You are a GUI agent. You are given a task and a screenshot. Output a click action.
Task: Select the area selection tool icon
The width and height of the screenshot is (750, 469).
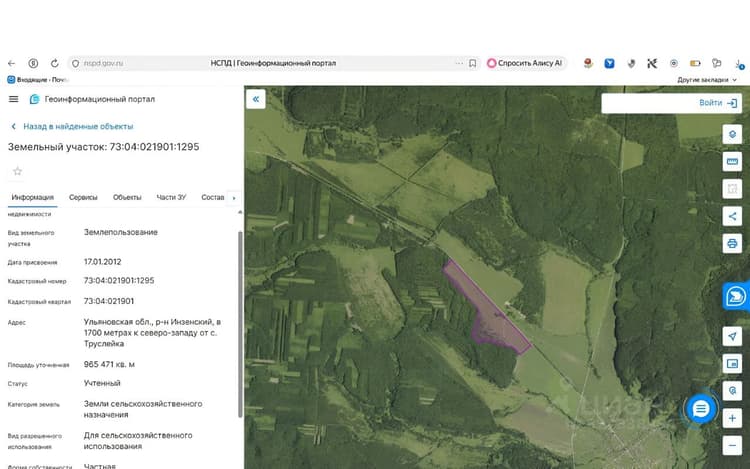pos(732,189)
